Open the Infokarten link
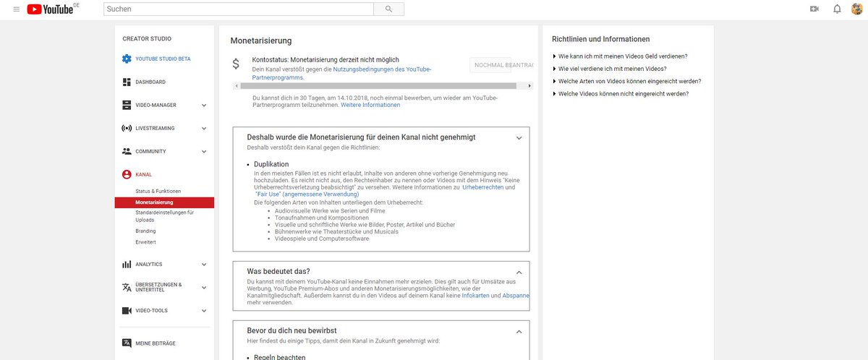This screenshot has height=360, width=868. pyautogui.click(x=475, y=296)
